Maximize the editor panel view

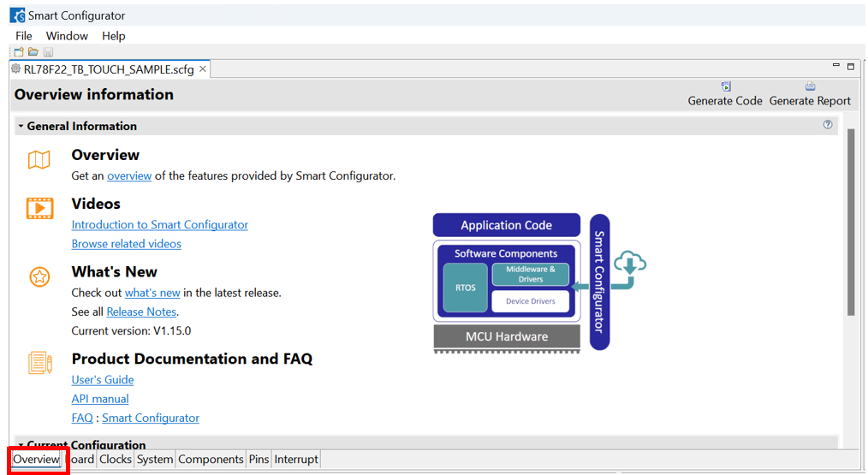[x=851, y=67]
